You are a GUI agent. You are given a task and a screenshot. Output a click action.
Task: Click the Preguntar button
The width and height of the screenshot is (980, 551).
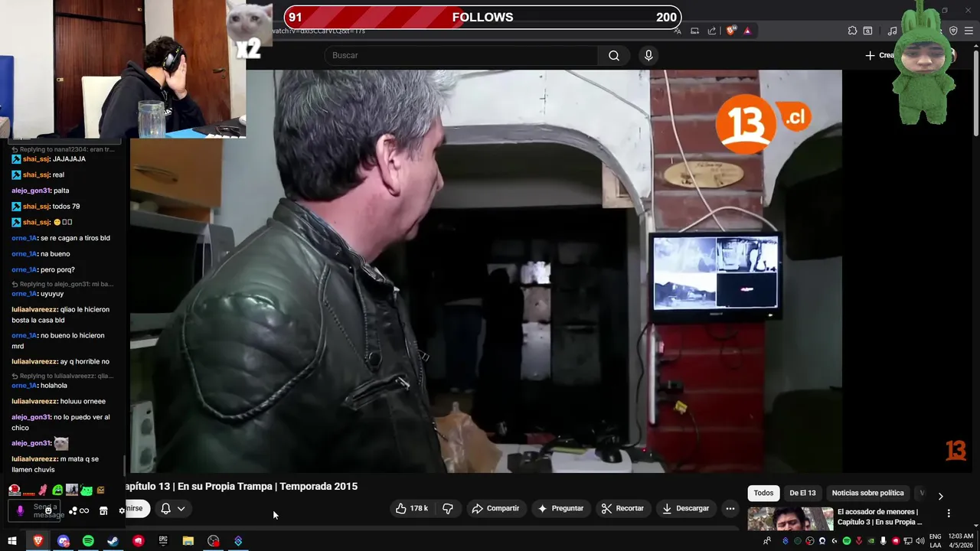coord(560,508)
